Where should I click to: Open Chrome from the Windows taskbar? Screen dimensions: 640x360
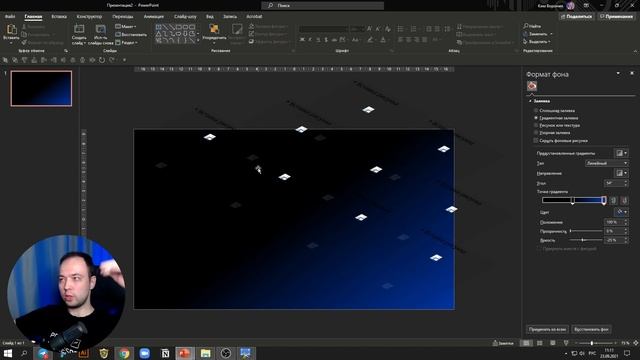(x=124, y=353)
